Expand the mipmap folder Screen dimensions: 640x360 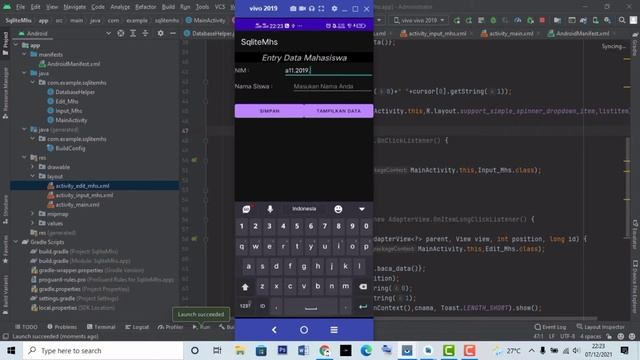tap(33, 214)
